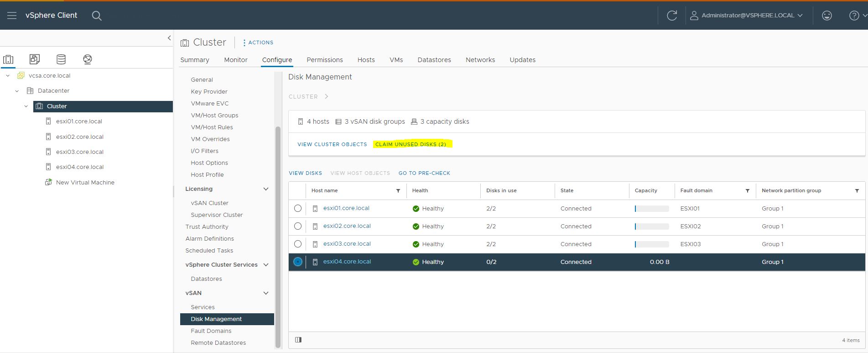Filter the Network partition group column
The image size is (868, 353).
[857, 191]
